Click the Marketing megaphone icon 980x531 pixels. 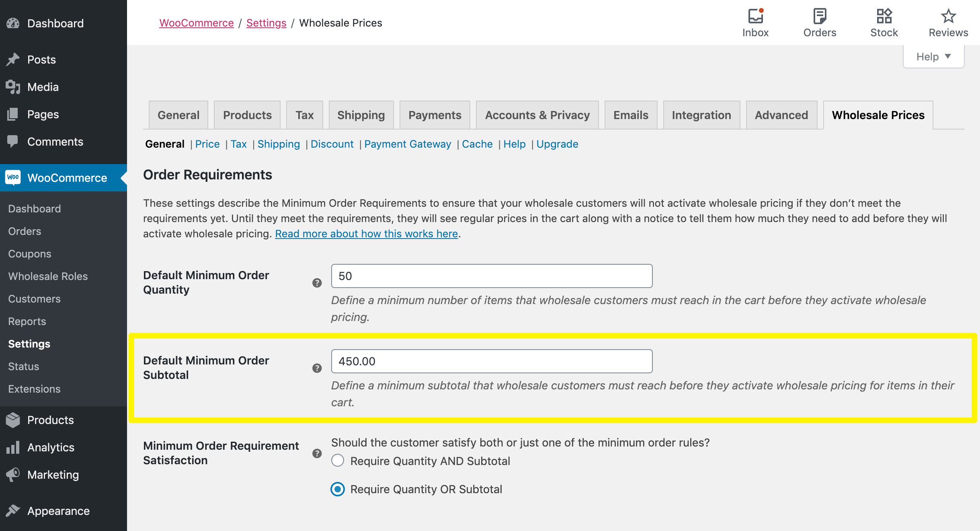tap(13, 475)
